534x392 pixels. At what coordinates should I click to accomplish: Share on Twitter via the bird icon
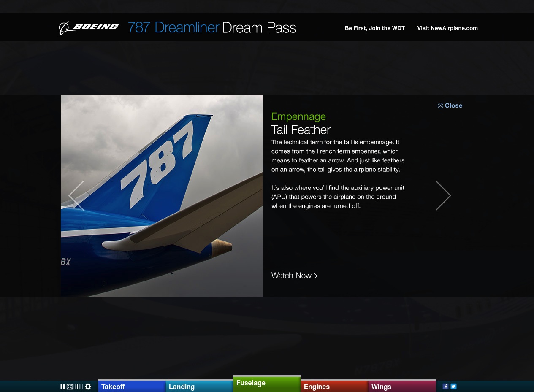pos(453,386)
